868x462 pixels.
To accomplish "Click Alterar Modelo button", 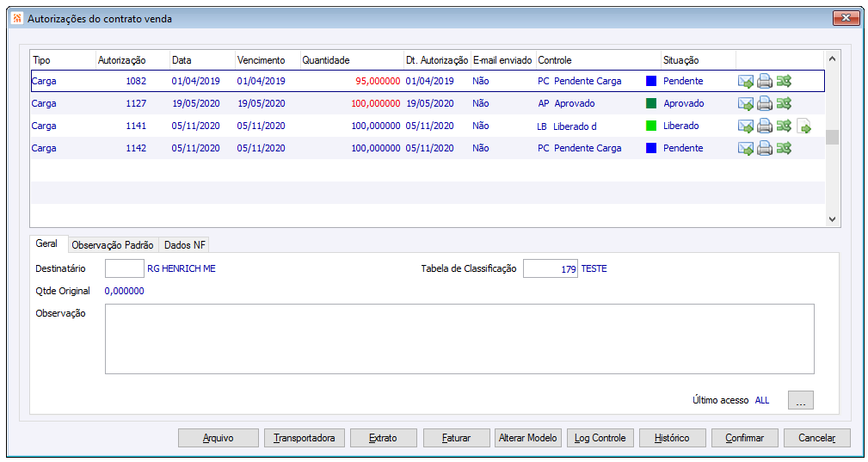I will tap(528, 438).
